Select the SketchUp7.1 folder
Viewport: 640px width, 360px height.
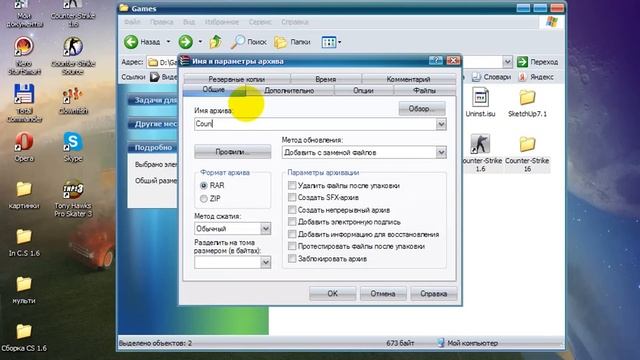[x=527, y=102]
